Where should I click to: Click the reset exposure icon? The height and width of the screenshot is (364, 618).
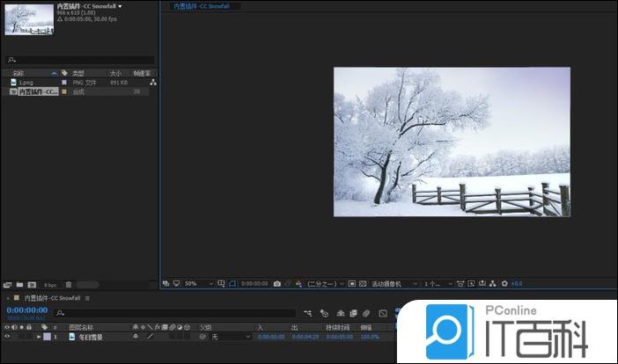tap(504, 284)
